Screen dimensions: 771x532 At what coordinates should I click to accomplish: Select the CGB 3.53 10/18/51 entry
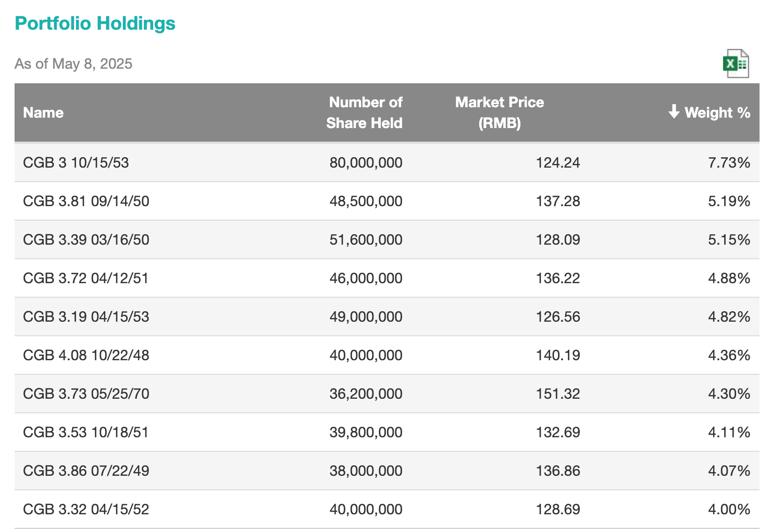click(x=86, y=432)
